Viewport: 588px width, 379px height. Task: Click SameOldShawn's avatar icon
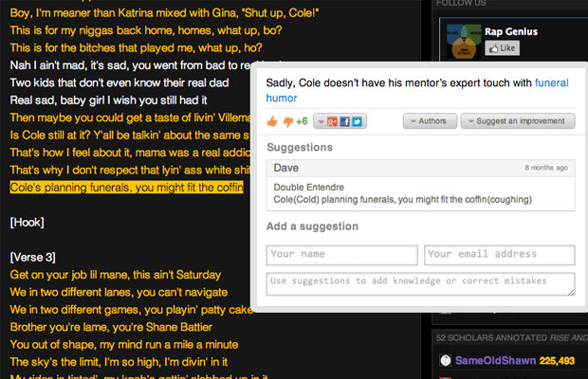(446, 360)
